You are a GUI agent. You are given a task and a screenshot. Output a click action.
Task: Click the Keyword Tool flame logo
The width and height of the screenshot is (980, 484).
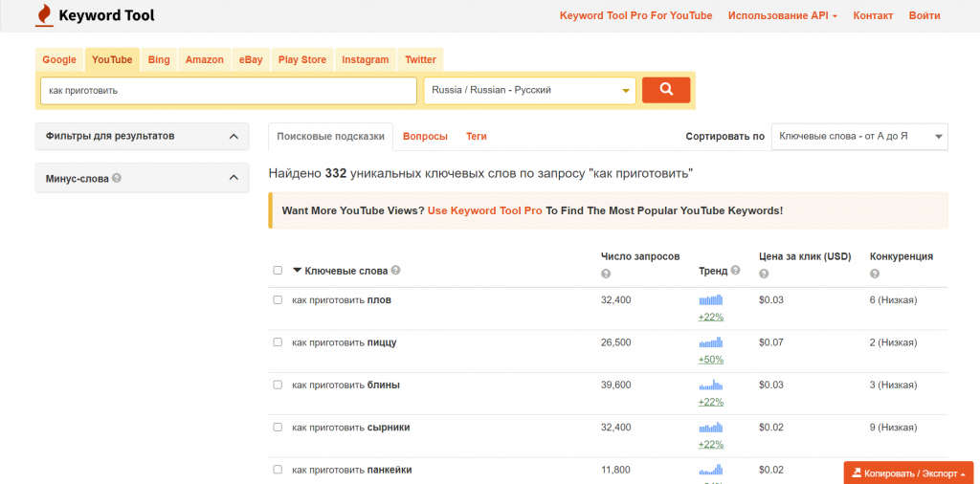click(x=44, y=14)
